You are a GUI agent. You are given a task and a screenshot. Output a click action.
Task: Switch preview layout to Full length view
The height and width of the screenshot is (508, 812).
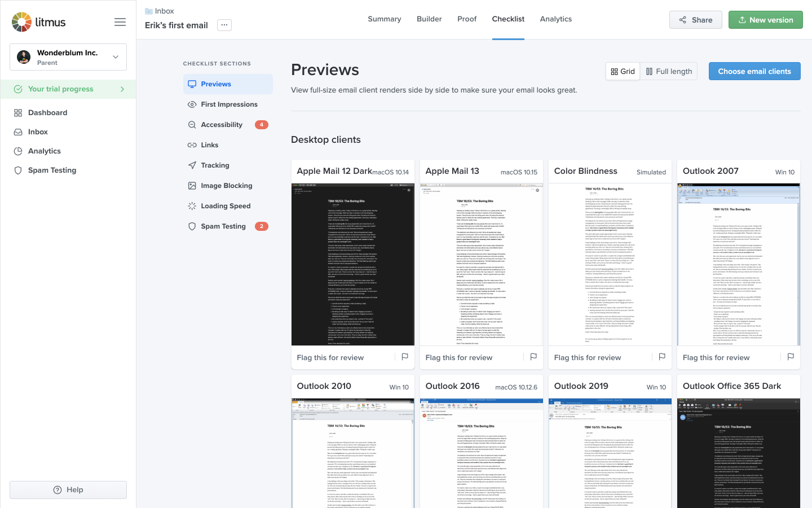click(x=669, y=71)
